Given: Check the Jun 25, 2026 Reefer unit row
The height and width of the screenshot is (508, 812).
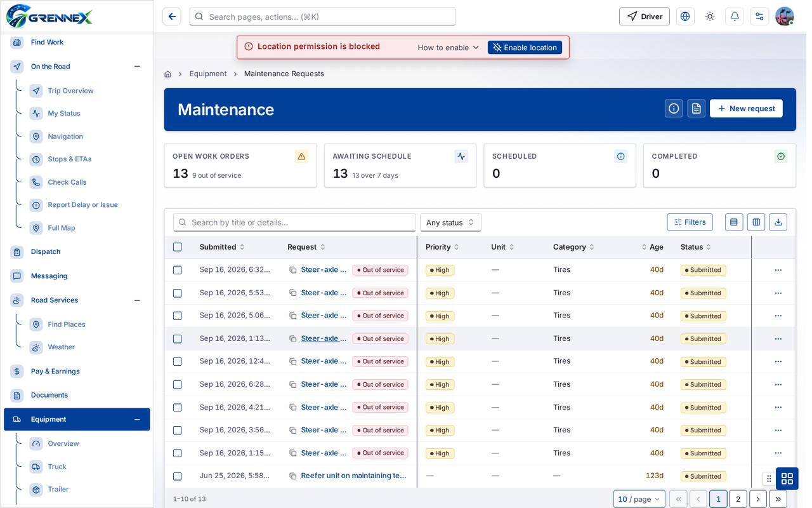Looking at the screenshot, I should tap(178, 476).
